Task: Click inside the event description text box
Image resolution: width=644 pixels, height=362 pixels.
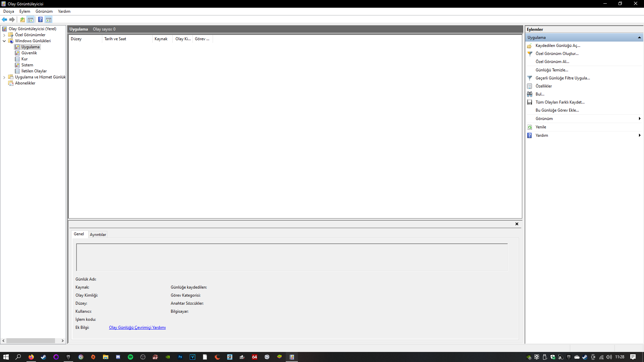Action: pyautogui.click(x=292, y=257)
